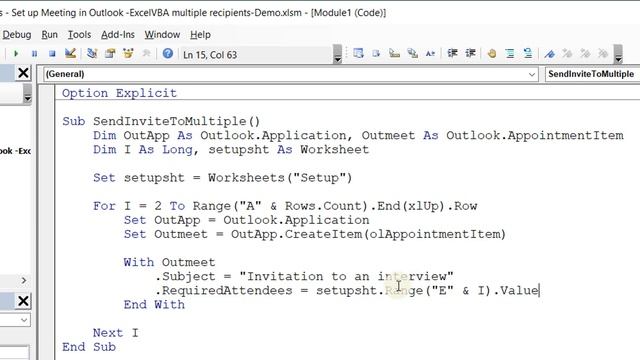Open the Window menu
The height and width of the screenshot is (360, 640).
162,35
